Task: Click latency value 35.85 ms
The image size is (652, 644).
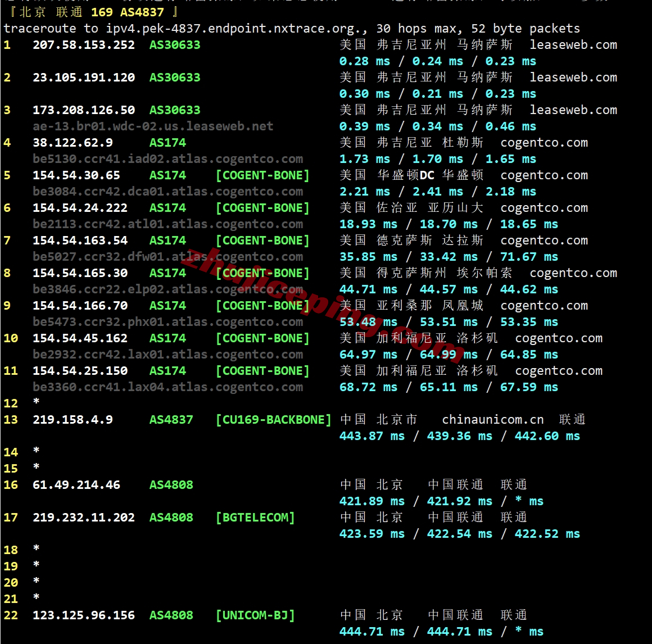Action: pos(368,257)
